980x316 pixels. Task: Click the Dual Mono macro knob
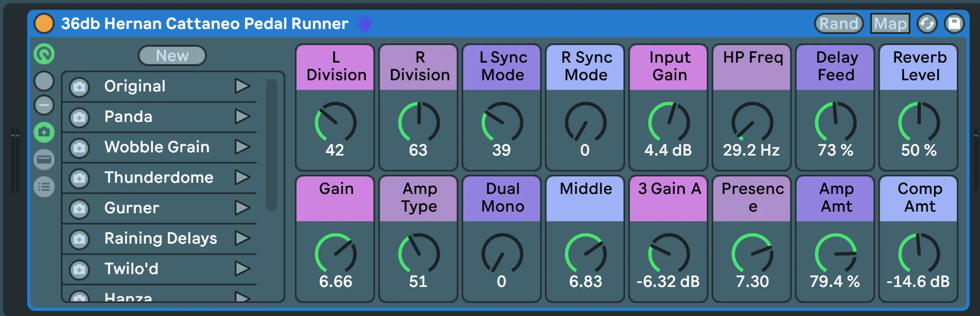(502, 254)
